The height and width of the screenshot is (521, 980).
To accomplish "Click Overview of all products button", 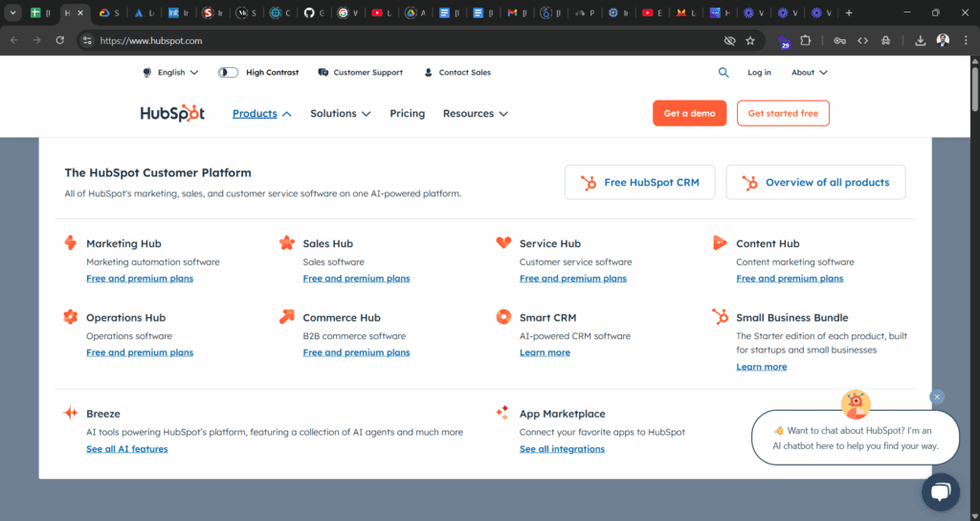I will tap(815, 182).
